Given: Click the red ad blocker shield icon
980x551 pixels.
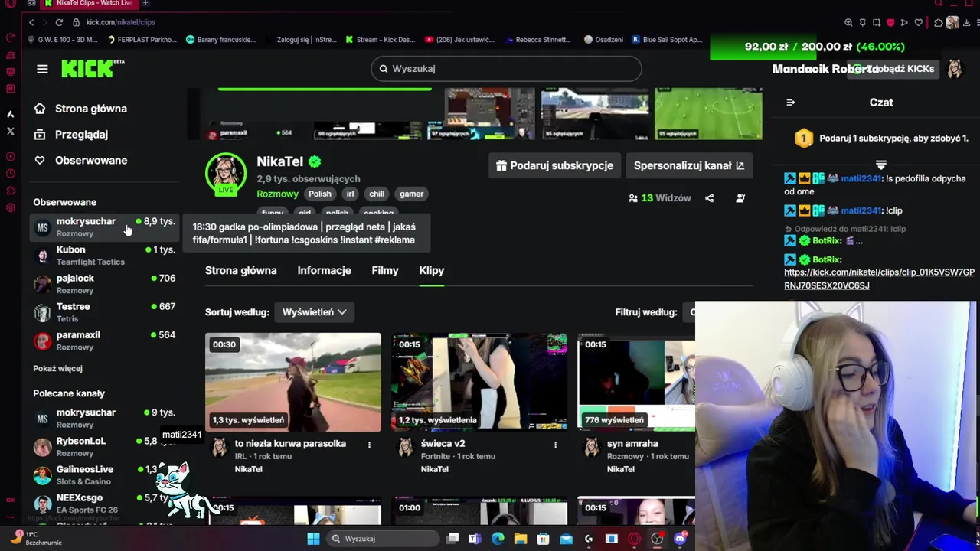Looking at the screenshot, I should pos(890,22).
